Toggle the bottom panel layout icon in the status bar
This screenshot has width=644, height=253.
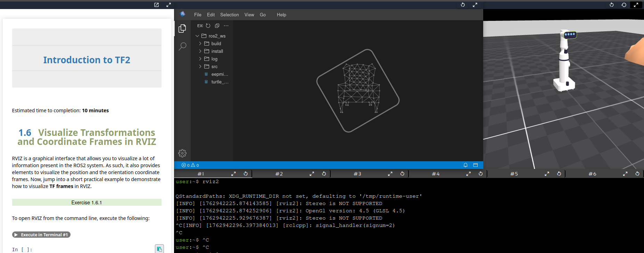click(476, 165)
